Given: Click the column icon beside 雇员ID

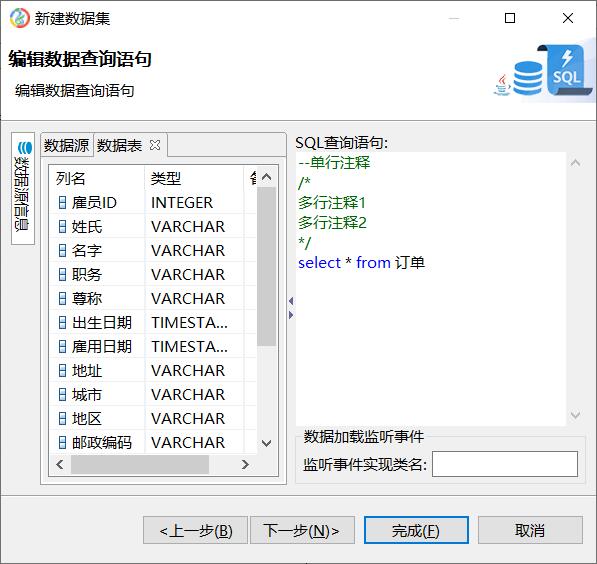Looking at the screenshot, I should coord(62,203).
